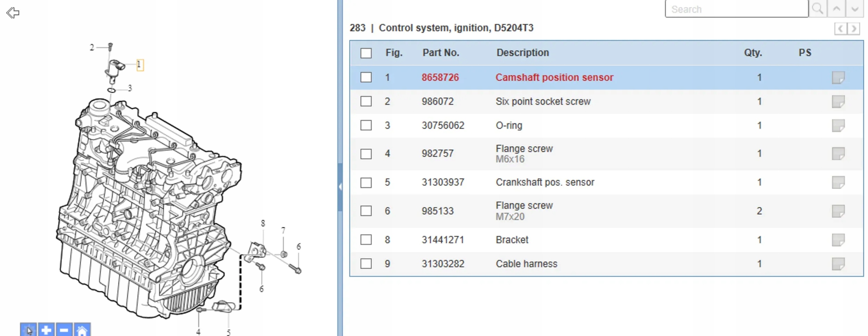Image resolution: width=868 pixels, height=336 pixels.
Task: Click the Search input field
Action: click(737, 9)
